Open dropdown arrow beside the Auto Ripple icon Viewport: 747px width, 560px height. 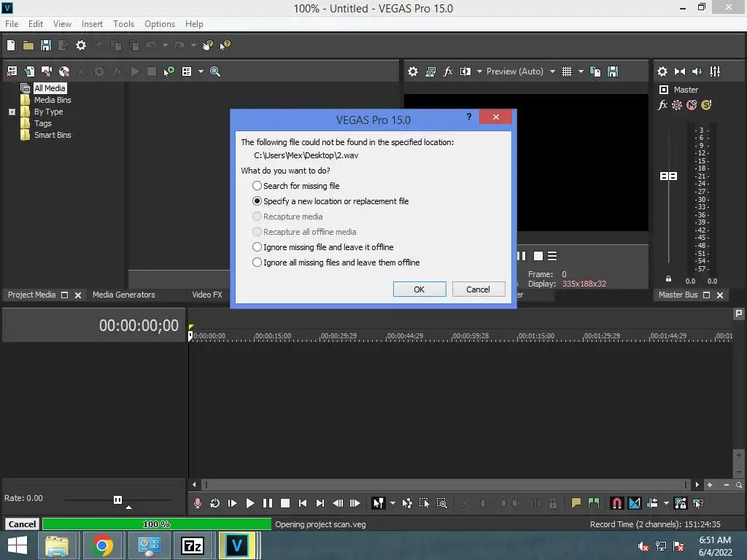click(666, 503)
